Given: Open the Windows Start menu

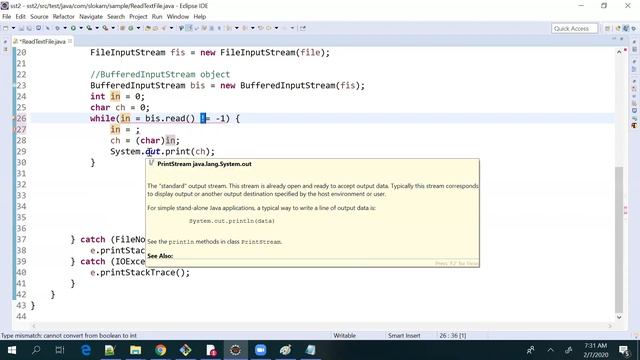Looking at the screenshot, I should pyautogui.click(x=12, y=350).
